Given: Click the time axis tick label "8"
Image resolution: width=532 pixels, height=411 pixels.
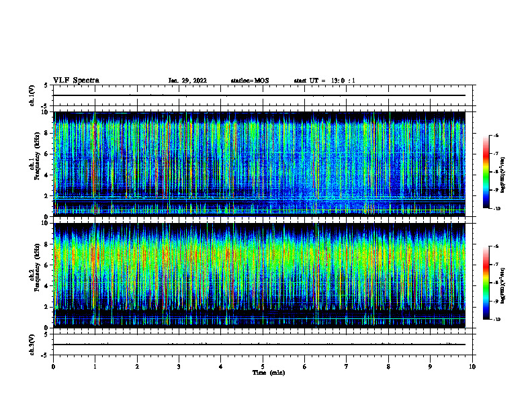Looking at the screenshot, I should (388, 367).
